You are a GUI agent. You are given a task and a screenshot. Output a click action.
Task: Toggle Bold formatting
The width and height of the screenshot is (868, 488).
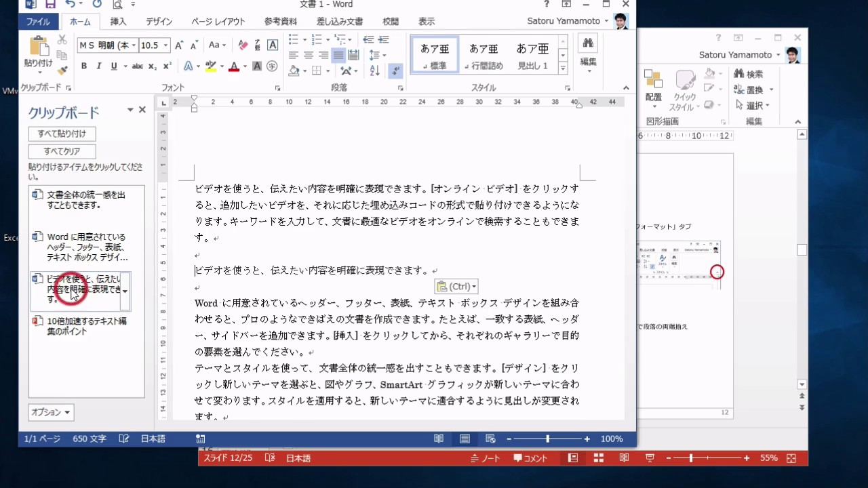point(84,66)
